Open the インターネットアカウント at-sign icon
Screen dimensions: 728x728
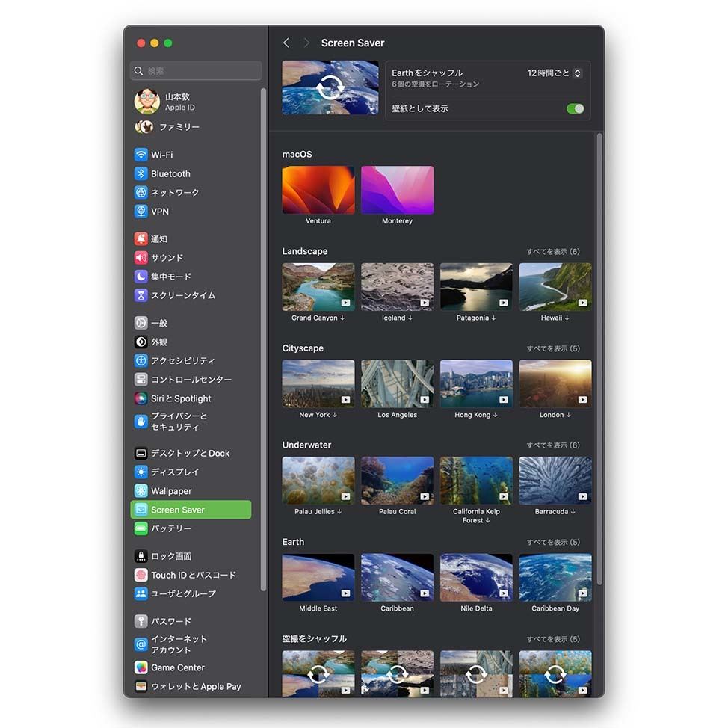coord(141,644)
